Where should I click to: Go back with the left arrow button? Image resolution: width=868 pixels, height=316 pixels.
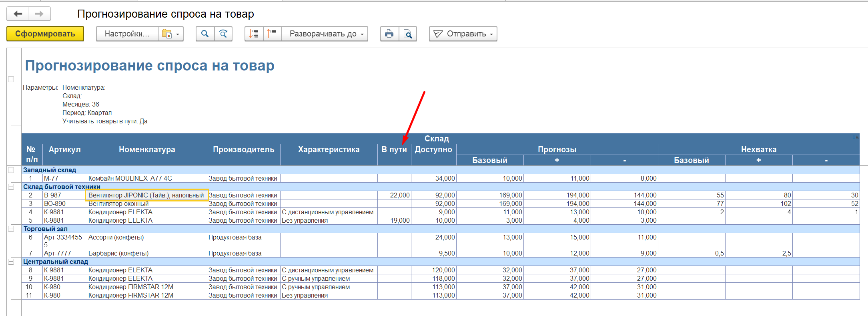pyautogui.click(x=18, y=14)
